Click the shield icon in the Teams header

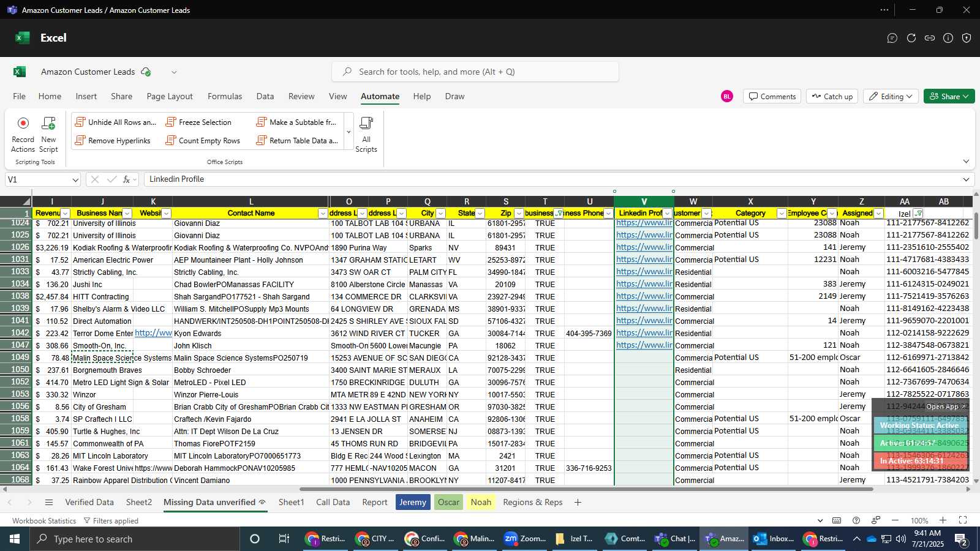(967, 38)
